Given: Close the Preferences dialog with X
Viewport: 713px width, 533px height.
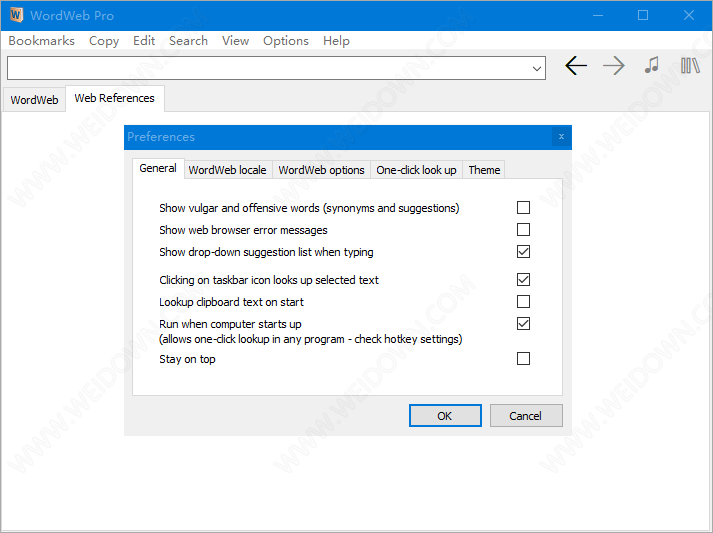Looking at the screenshot, I should 561,136.
